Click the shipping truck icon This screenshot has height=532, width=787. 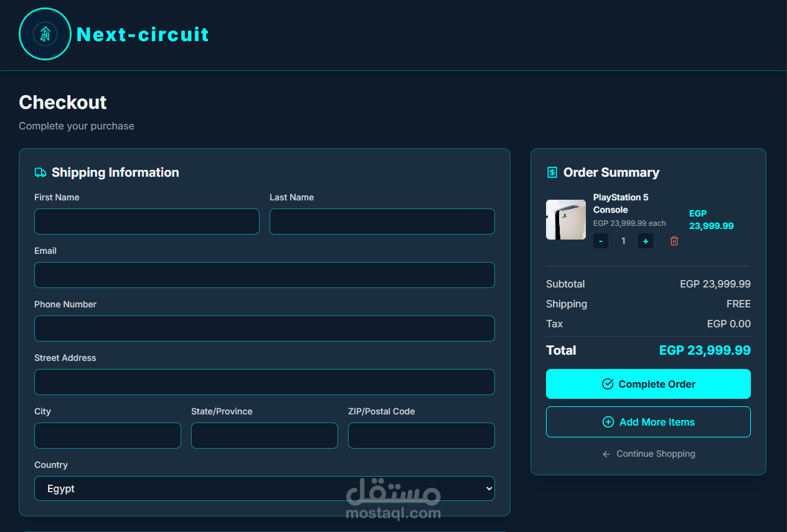(40, 172)
